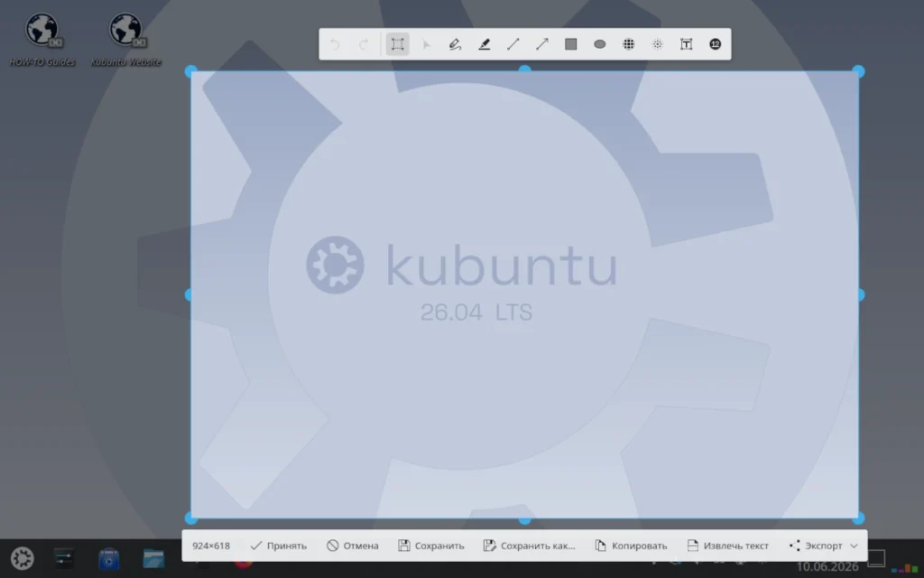Image resolution: width=924 pixels, height=578 pixels.
Task: Click the Redo arrow in annotation toolbar
Action: tap(364, 44)
